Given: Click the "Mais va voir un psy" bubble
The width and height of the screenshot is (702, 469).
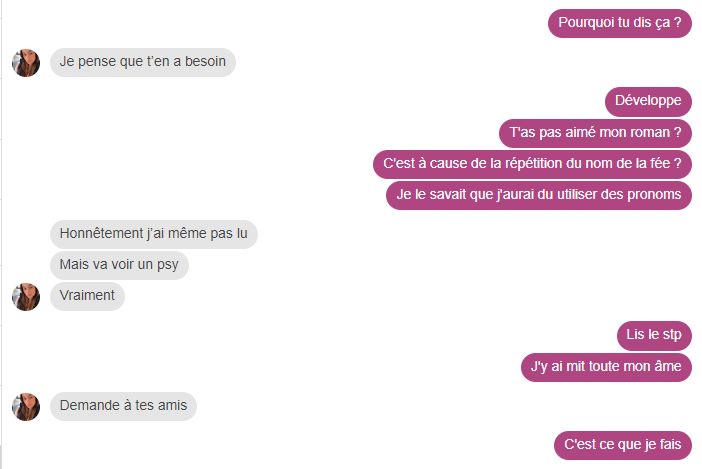Looking at the screenshot, I should coord(119,265).
